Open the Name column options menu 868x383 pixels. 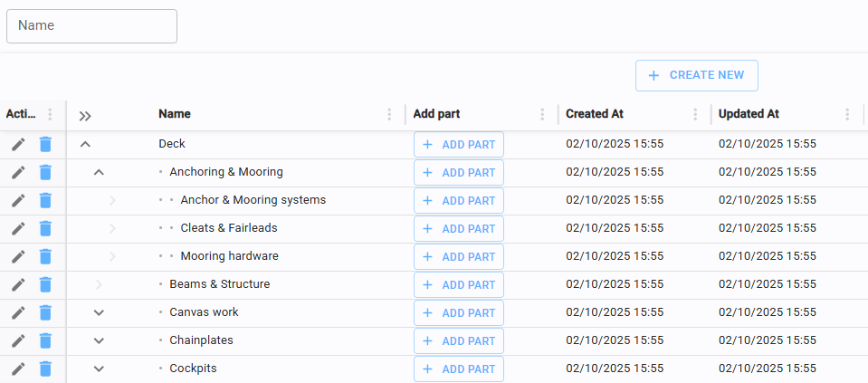(x=389, y=114)
